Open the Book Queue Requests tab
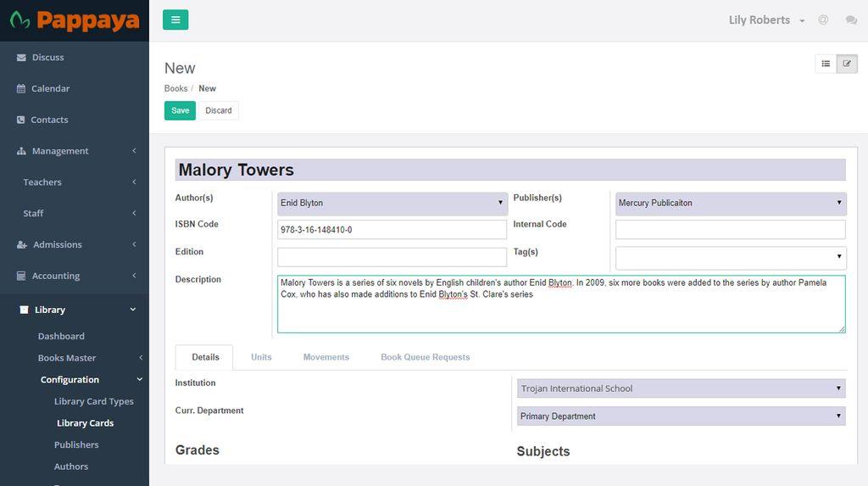The width and height of the screenshot is (868, 486). [x=426, y=357]
